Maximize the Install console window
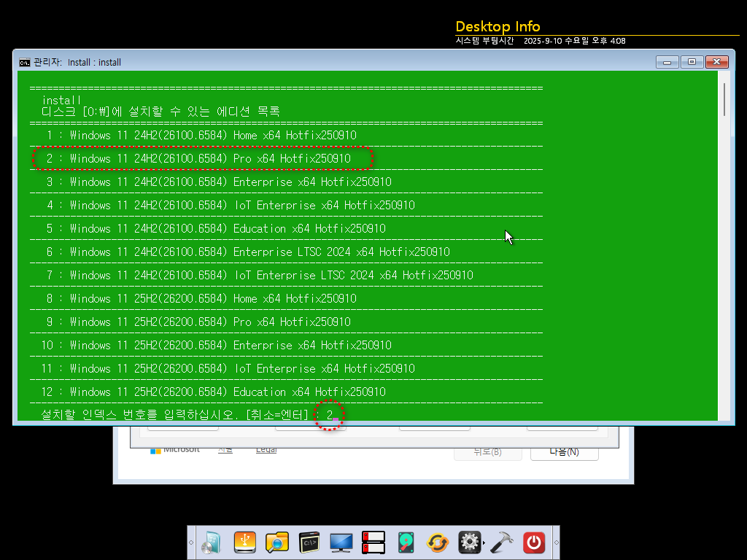This screenshot has height=560, width=747. point(692,62)
